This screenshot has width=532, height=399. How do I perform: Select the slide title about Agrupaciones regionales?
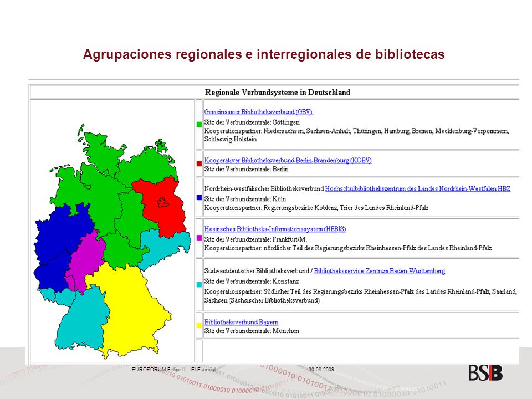pyautogui.click(x=264, y=54)
